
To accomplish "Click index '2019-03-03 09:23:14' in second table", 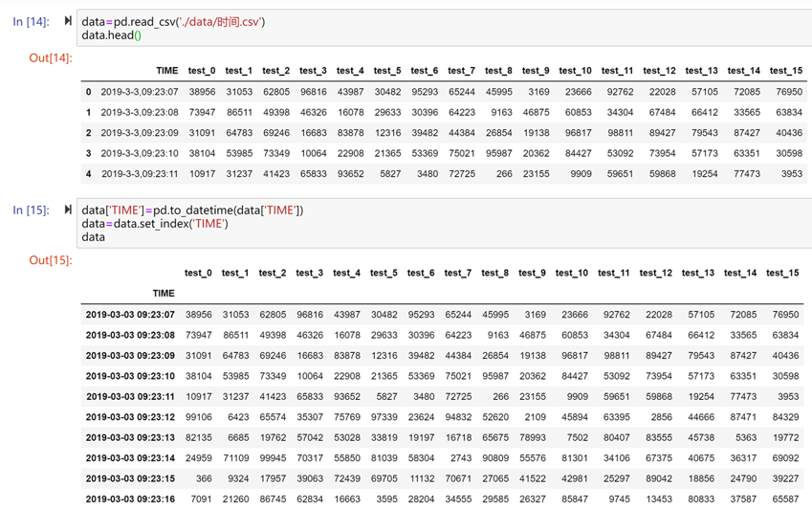I will pyautogui.click(x=130, y=458).
